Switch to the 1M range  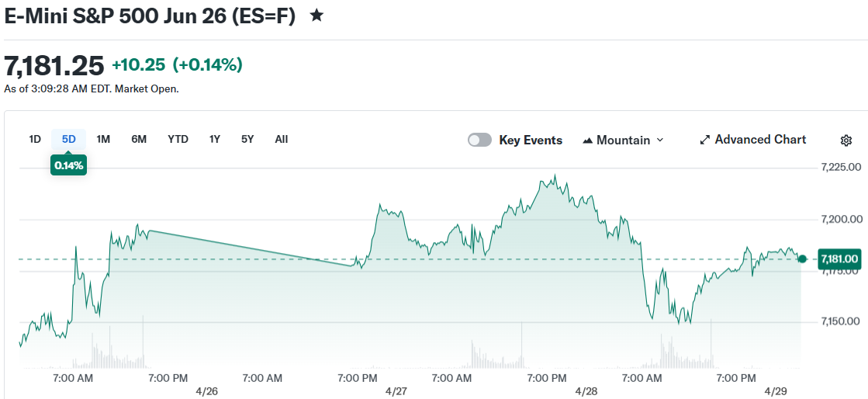point(103,139)
